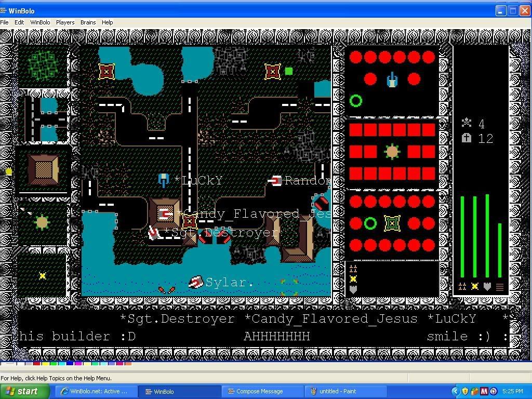Viewport: 532px width, 399px height.
Task: Open the Players menu
Action: (65, 22)
